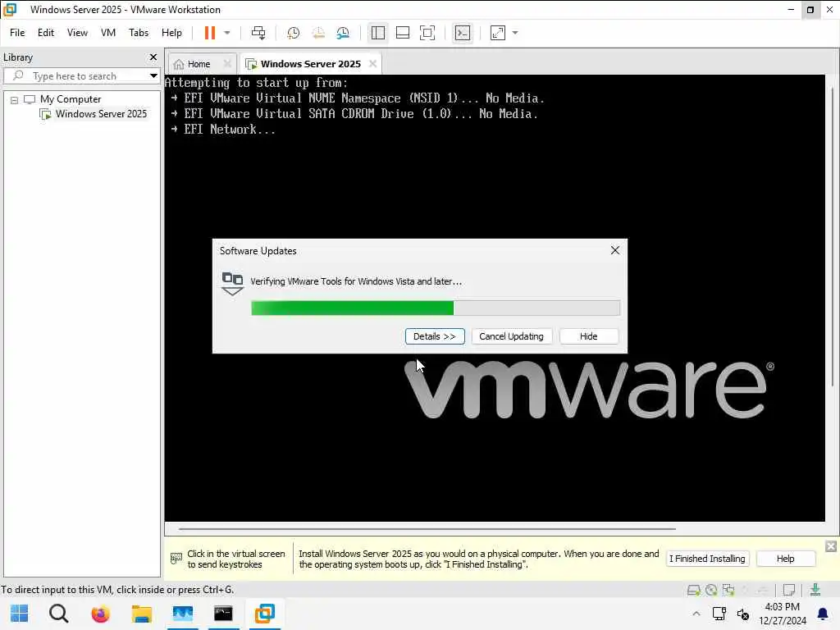Open the Snapshot Manager toolbar icon

(x=343, y=33)
